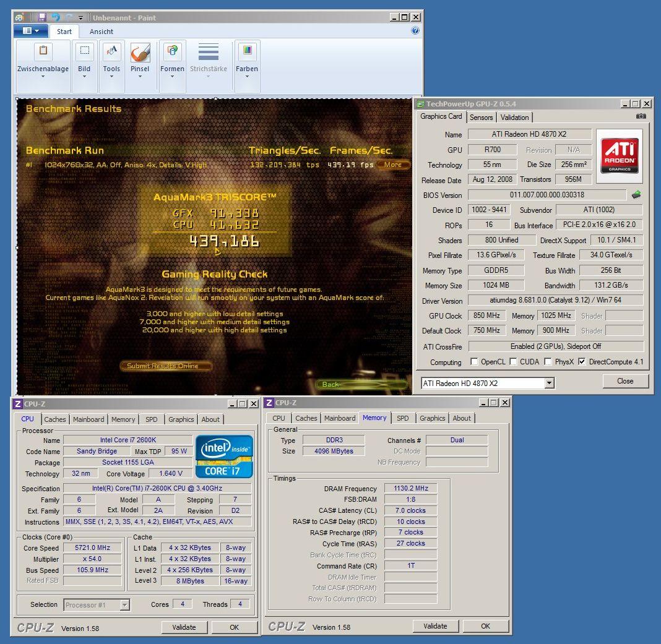Open the blue Paint application menu button

[30, 31]
